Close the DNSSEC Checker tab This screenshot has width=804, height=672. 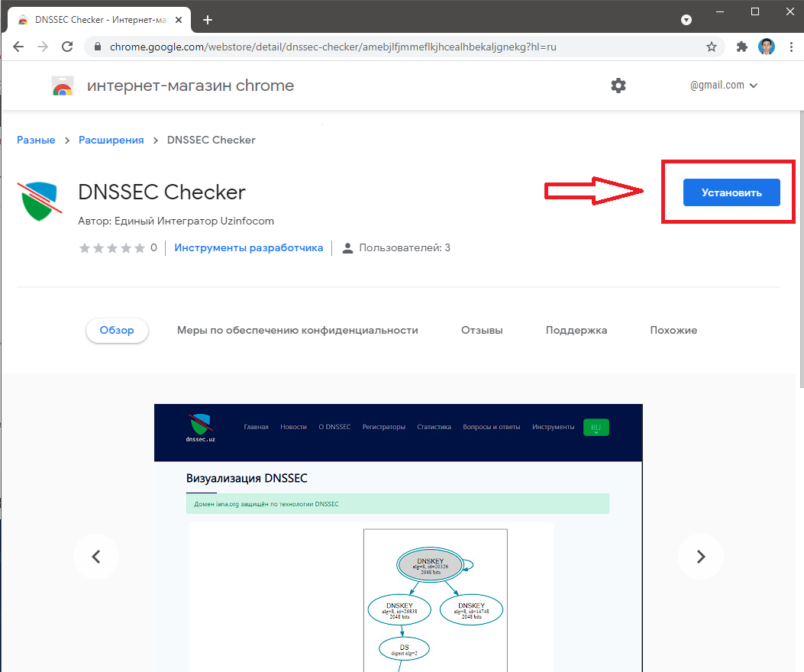point(179,20)
